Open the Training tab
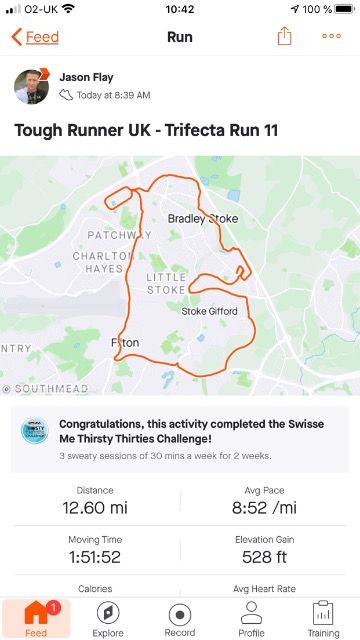 pos(323,619)
